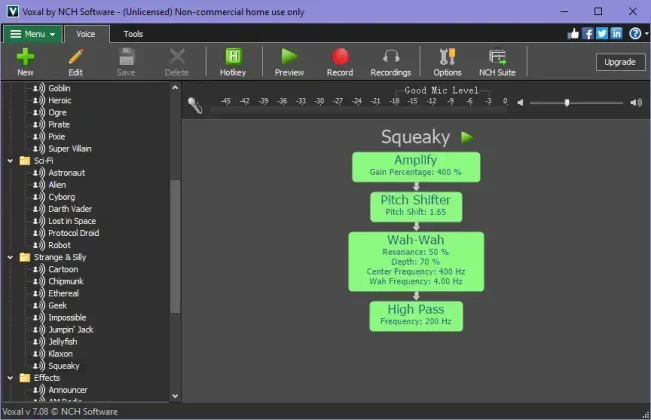The height and width of the screenshot is (420, 651).
Task: Select the Darth Vader voice
Action: [70, 209]
